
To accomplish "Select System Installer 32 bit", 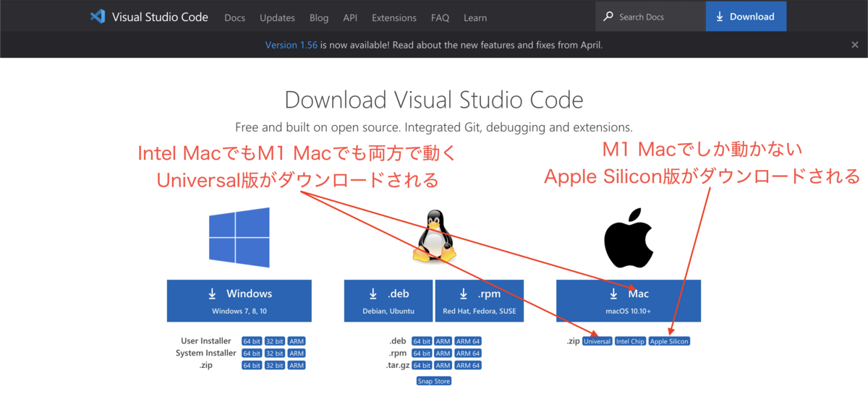I will pos(274,354).
